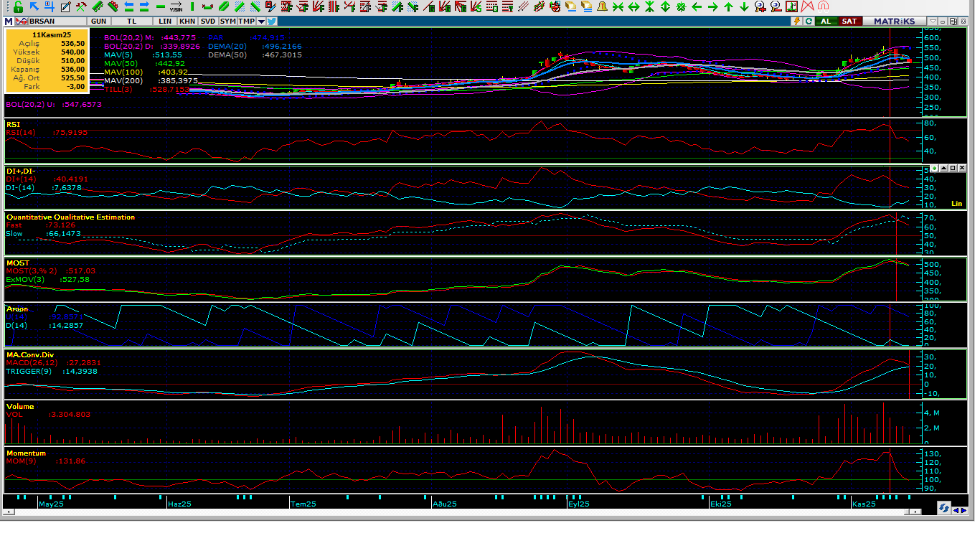Image resolution: width=980 pixels, height=551 pixels.
Task: Toggle the Lin label in DI panel
Action: click(x=956, y=204)
